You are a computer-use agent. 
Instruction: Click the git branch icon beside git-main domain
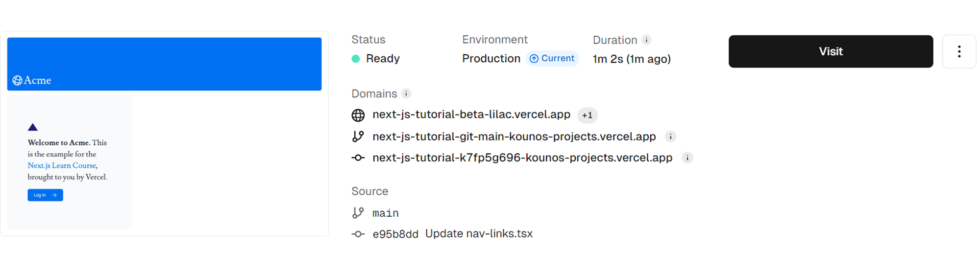tap(358, 137)
